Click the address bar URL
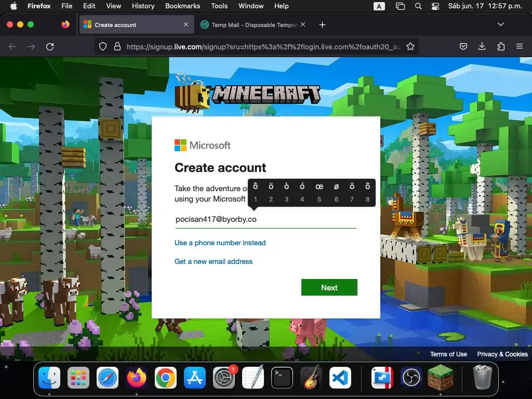The image size is (532, 399). point(263,46)
